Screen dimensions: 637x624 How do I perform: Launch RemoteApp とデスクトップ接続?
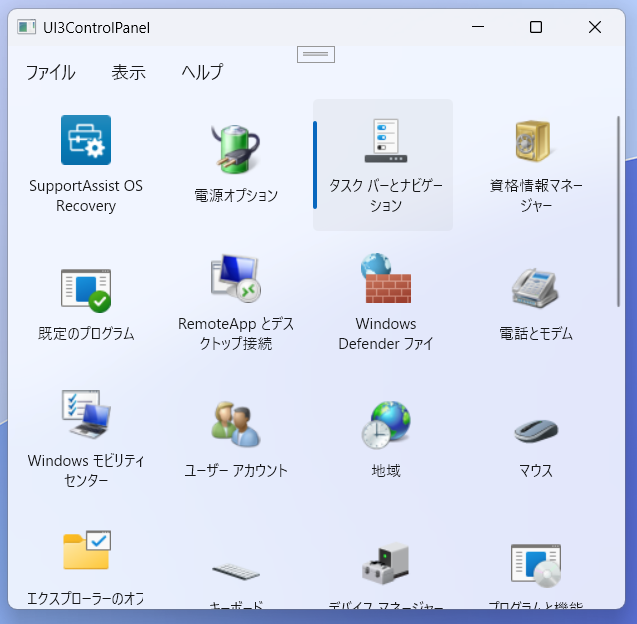(x=236, y=279)
